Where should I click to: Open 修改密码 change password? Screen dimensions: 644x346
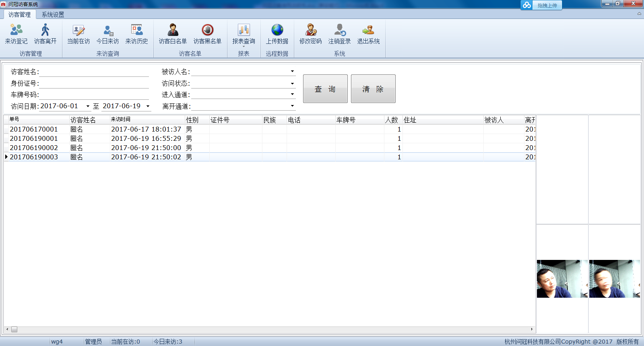tap(310, 34)
